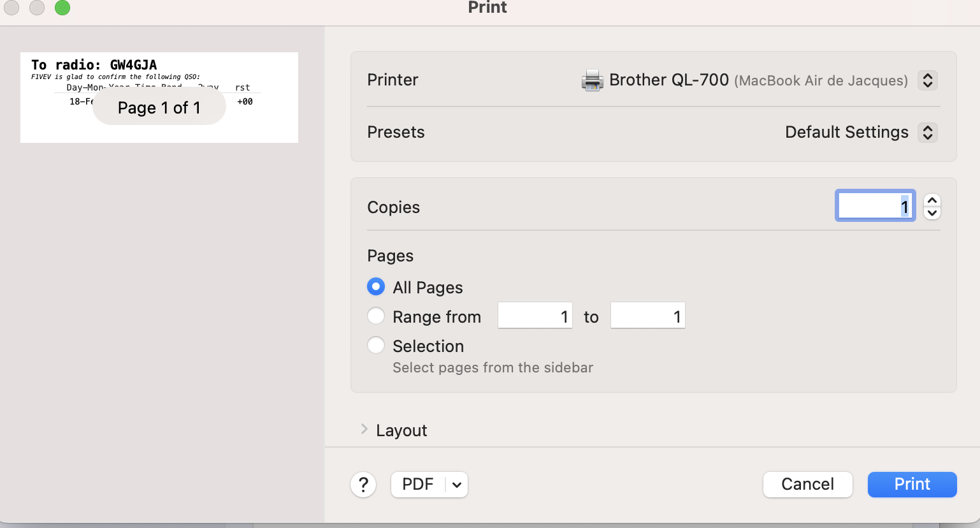Click the "To radio: GW4GJA" preview heading
980x528 pixels.
94,65
